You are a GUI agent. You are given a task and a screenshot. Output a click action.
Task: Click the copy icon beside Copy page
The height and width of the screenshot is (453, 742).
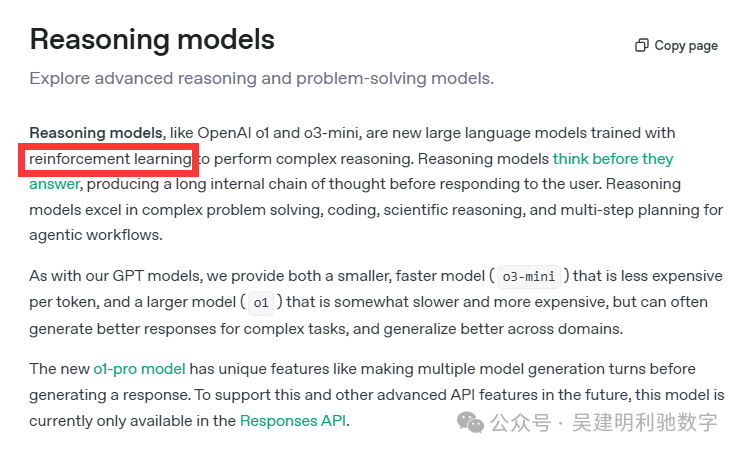coord(642,46)
